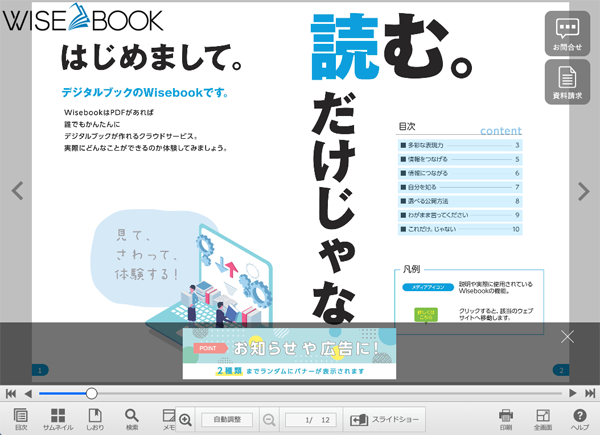Jump to the last page
This screenshot has width=600, height=435.
(590, 393)
